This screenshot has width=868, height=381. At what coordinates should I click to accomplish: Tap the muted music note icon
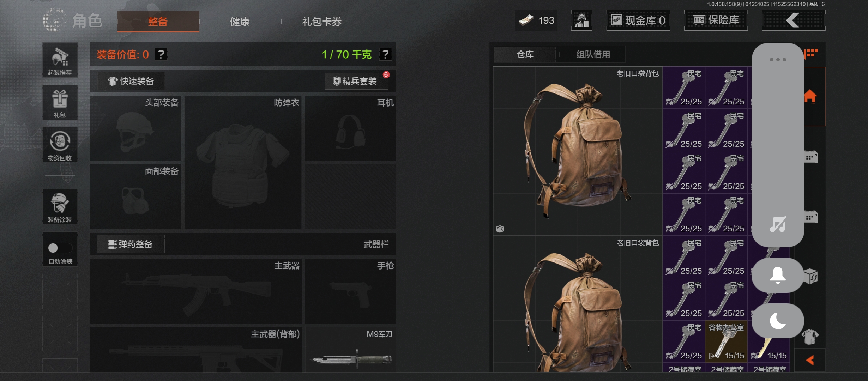(778, 224)
